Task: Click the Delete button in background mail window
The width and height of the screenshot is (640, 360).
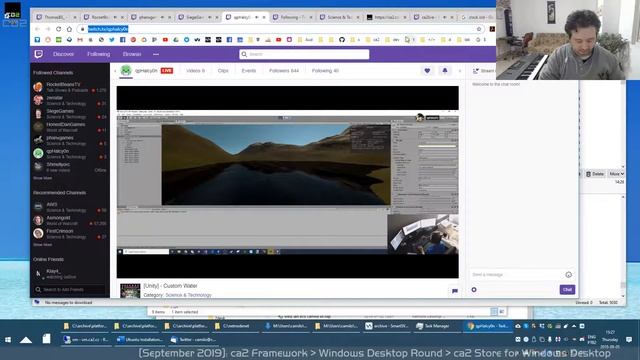Action: 595,174
